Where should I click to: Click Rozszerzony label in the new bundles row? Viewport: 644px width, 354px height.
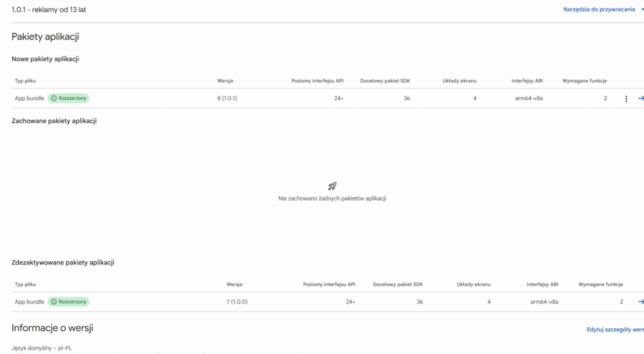72,99
